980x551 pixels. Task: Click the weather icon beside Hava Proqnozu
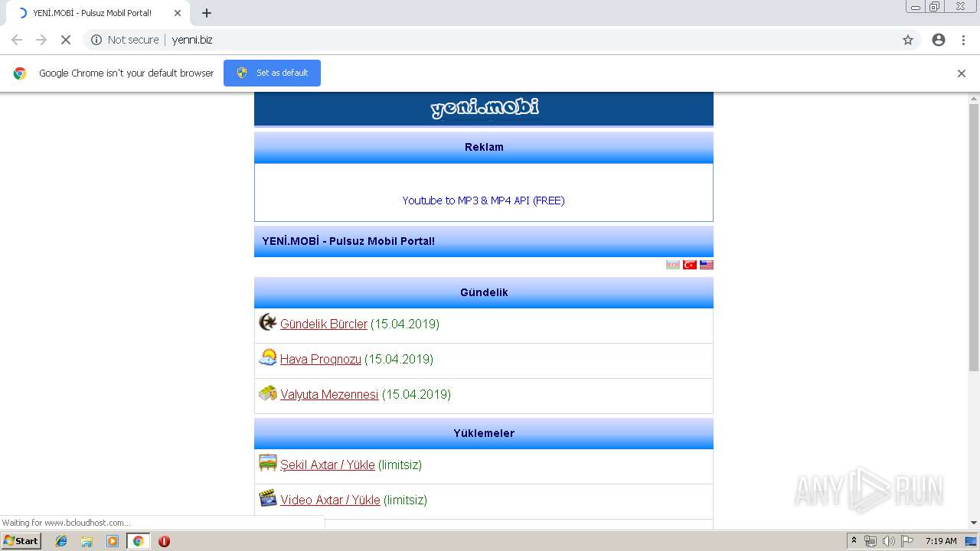click(x=267, y=357)
